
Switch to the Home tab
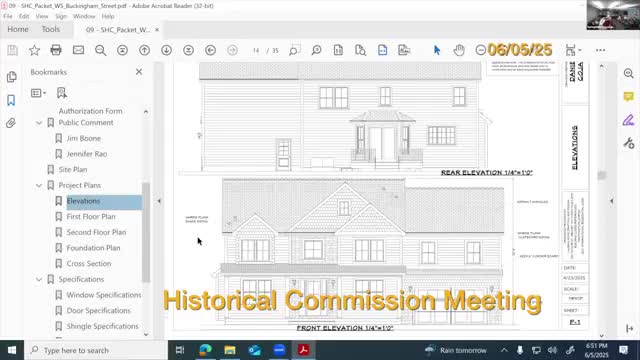[18, 29]
